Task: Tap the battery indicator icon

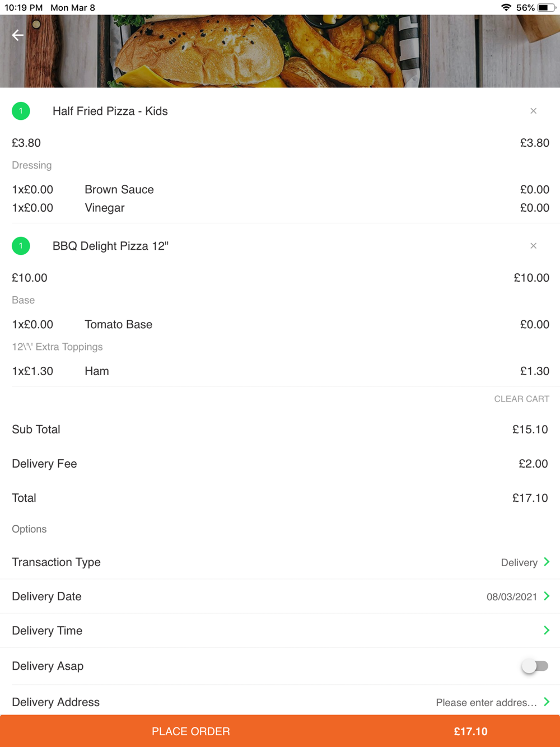Action: click(x=547, y=8)
